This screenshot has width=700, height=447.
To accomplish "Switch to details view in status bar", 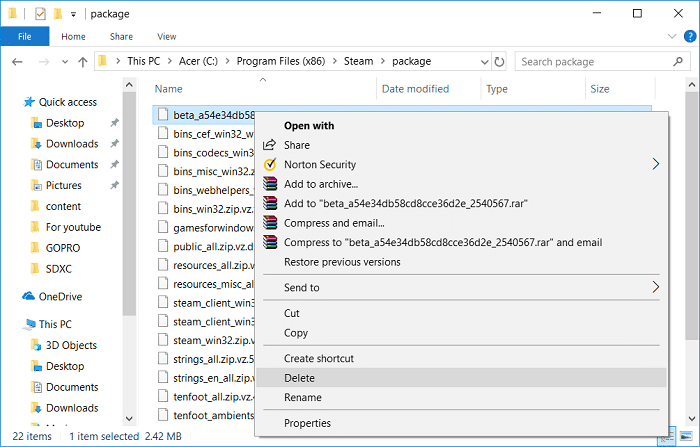I will (668, 437).
